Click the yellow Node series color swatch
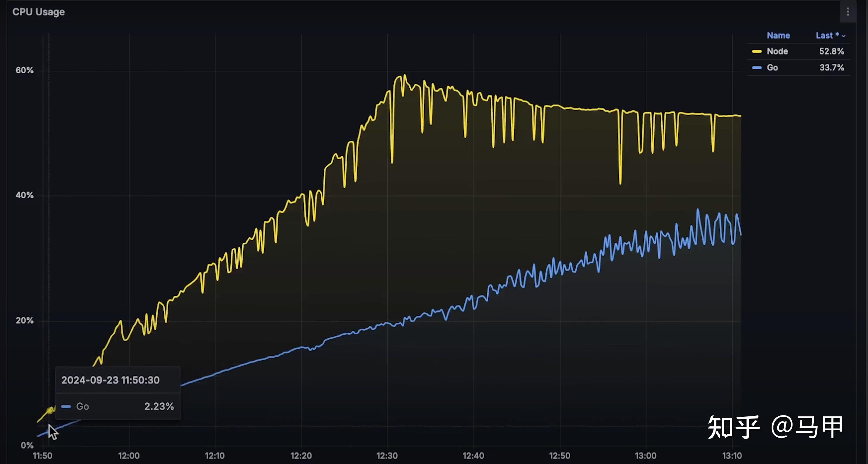The width and height of the screenshot is (868, 464). (756, 52)
